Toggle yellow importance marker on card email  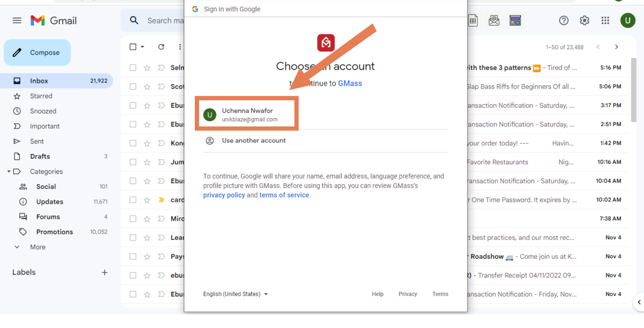point(161,200)
